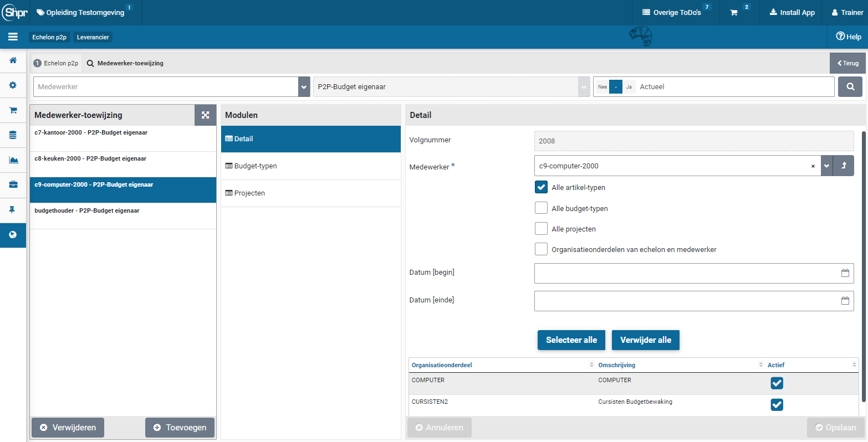Toggle Actief checkbox for COMPUTER row
The height and width of the screenshot is (442, 868).
pos(777,383)
